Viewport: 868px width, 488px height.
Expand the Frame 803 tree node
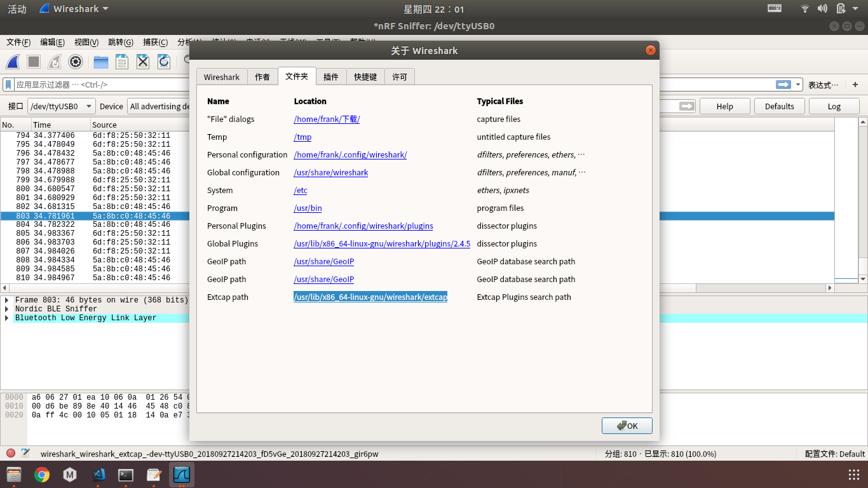click(6, 300)
